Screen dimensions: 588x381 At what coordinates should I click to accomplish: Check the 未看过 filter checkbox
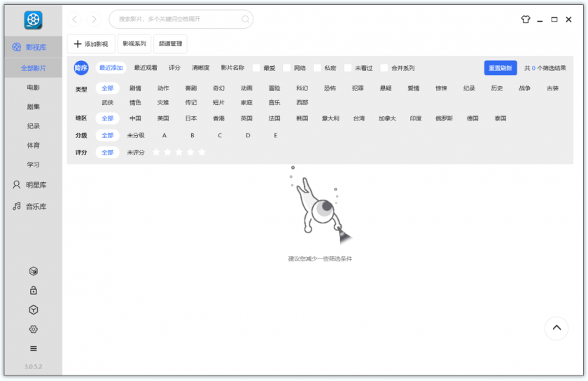(348, 68)
